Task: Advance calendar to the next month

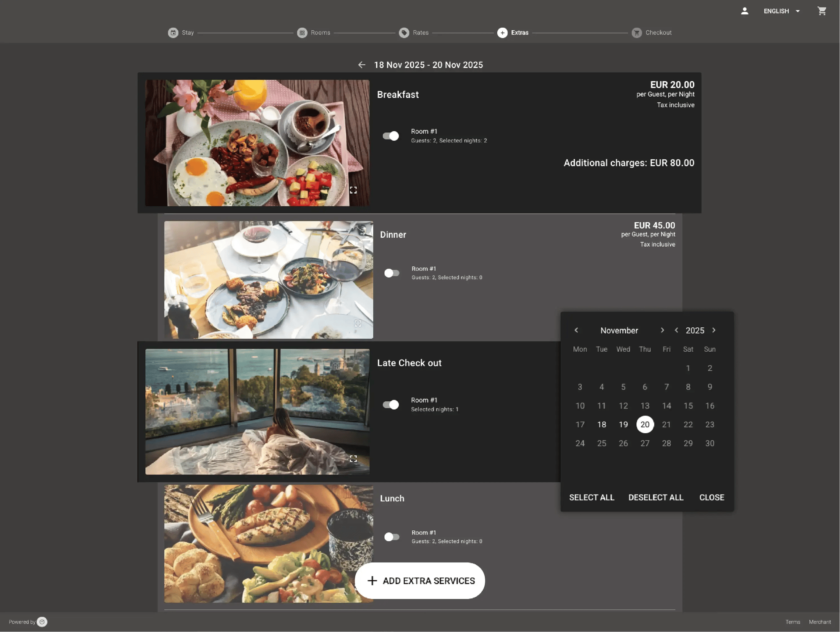Action: (662, 330)
